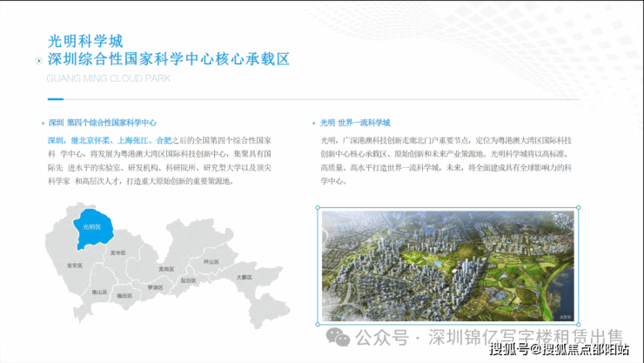644x363 pixels.
Task: Select the 大鹏区 district on the map
Action: (x=244, y=278)
